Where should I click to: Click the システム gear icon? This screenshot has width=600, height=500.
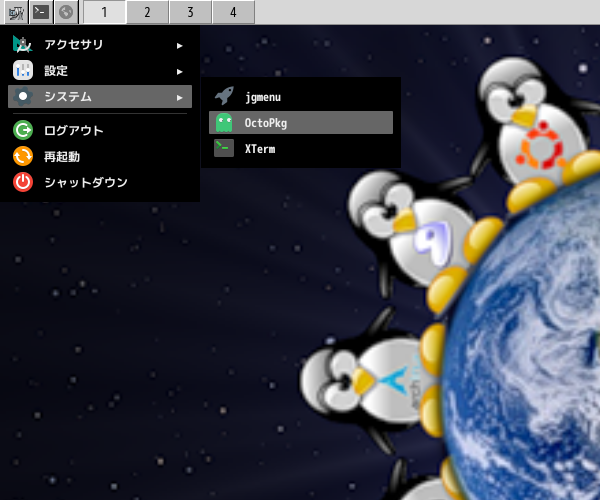pos(23,96)
